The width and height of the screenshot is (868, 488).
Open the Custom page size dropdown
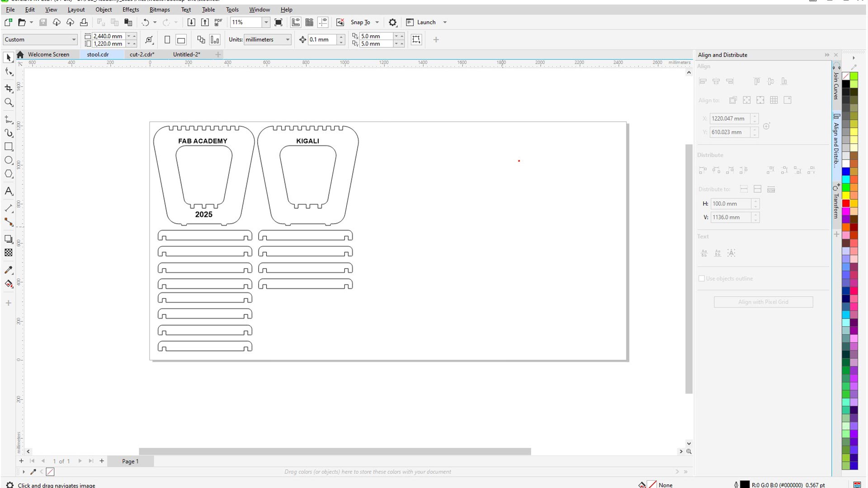[x=74, y=40]
